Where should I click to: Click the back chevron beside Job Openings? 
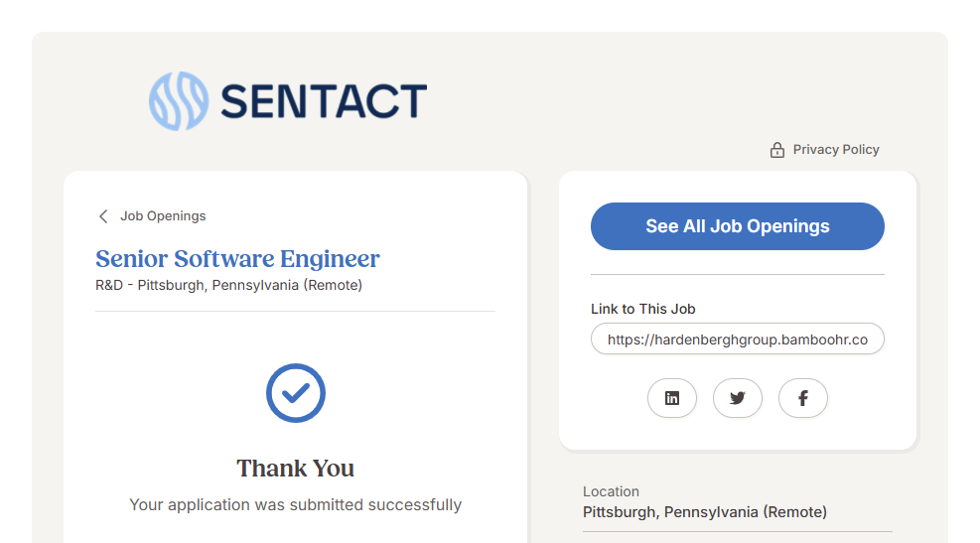pos(103,216)
